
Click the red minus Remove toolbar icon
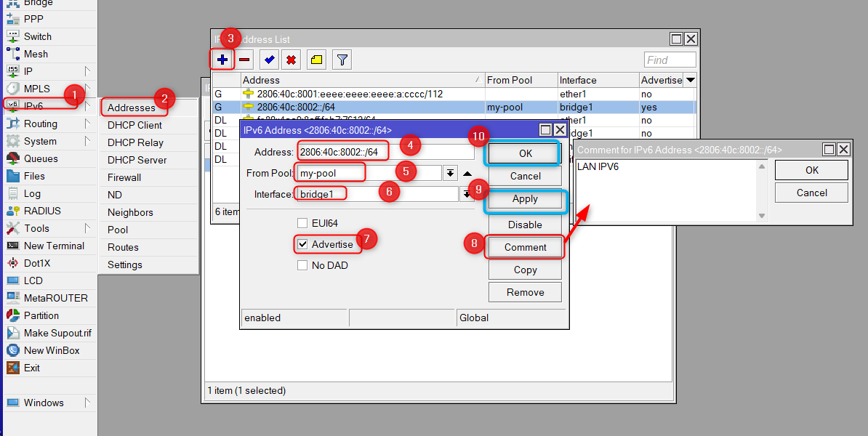(246, 60)
